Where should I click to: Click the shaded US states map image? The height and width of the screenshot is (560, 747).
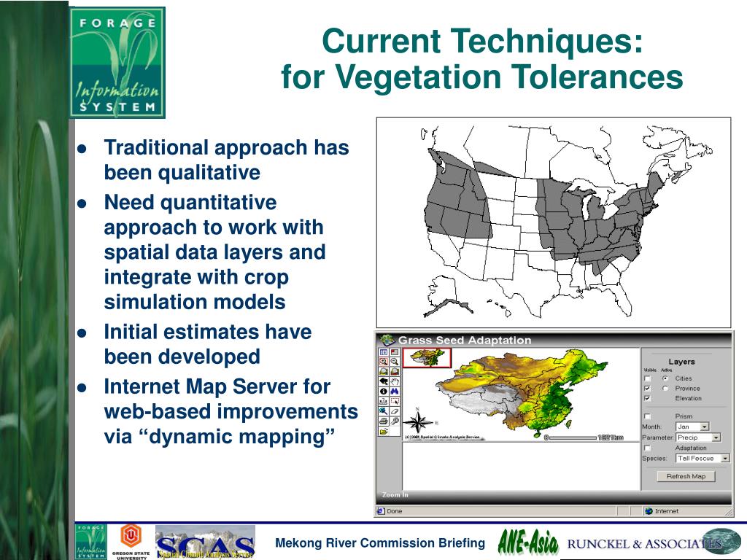[x=554, y=222]
